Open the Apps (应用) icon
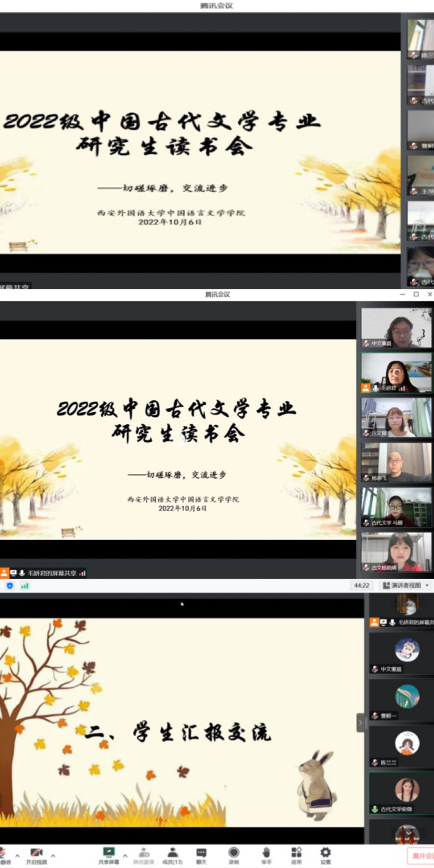The height and width of the screenshot is (868, 434). pyautogui.click(x=296, y=853)
